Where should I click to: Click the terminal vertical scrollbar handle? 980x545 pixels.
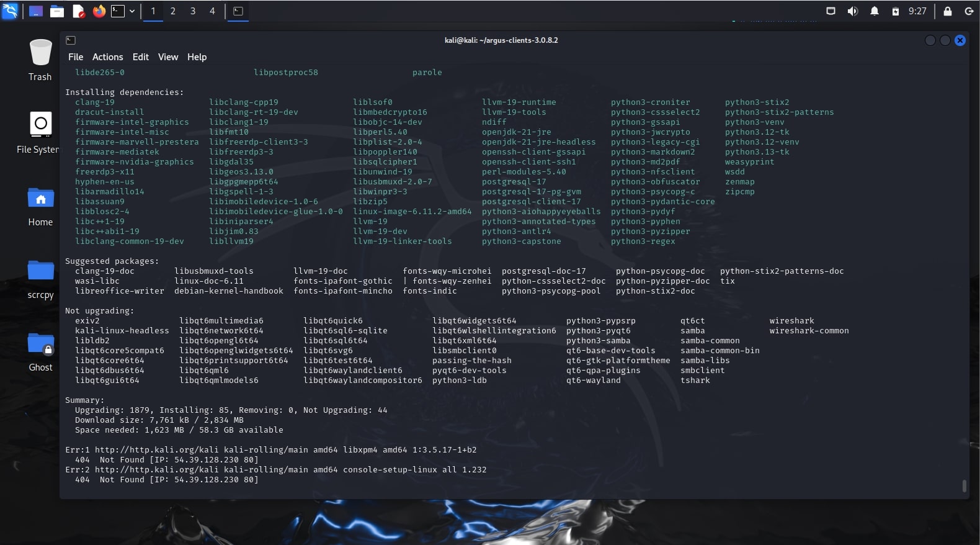coord(964,485)
